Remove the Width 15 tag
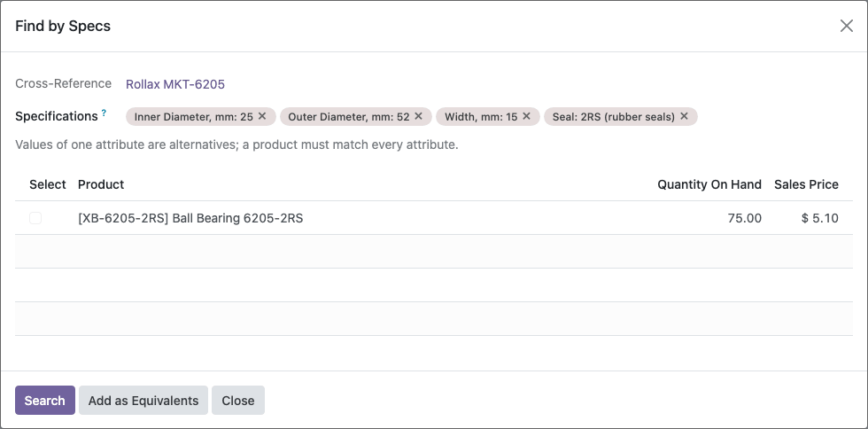Screen dimensions: 868x429 pos(526,116)
